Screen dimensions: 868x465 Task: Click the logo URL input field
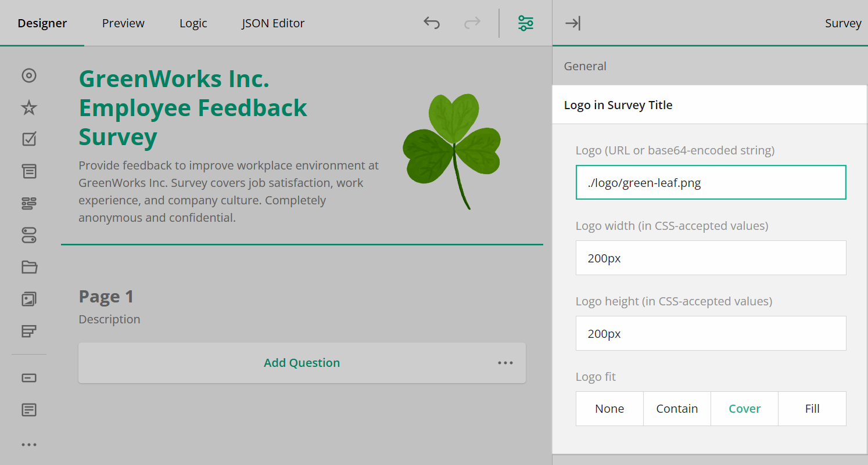point(710,182)
